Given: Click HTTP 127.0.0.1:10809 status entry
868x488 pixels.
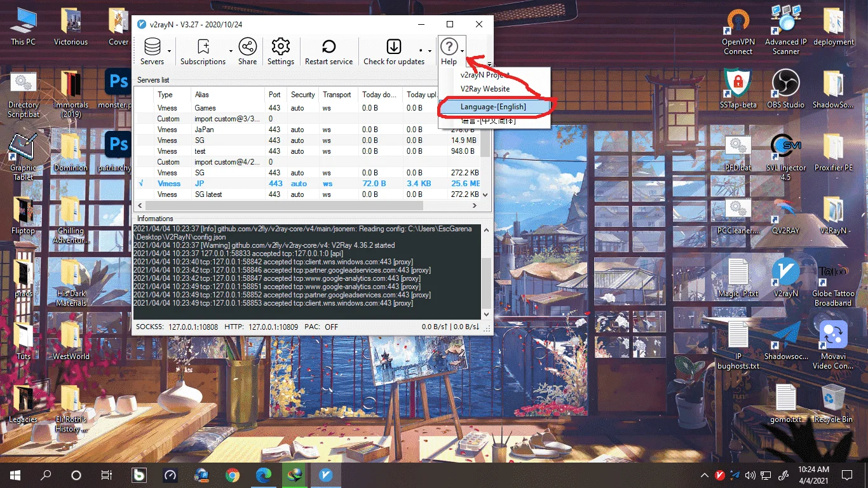Looking at the screenshot, I should pyautogui.click(x=261, y=327).
